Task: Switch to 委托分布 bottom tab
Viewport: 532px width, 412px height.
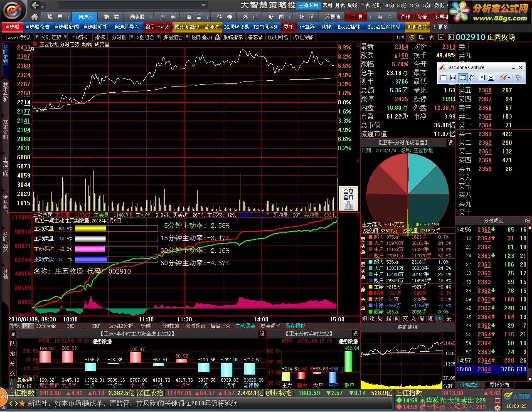Action: tap(499, 385)
